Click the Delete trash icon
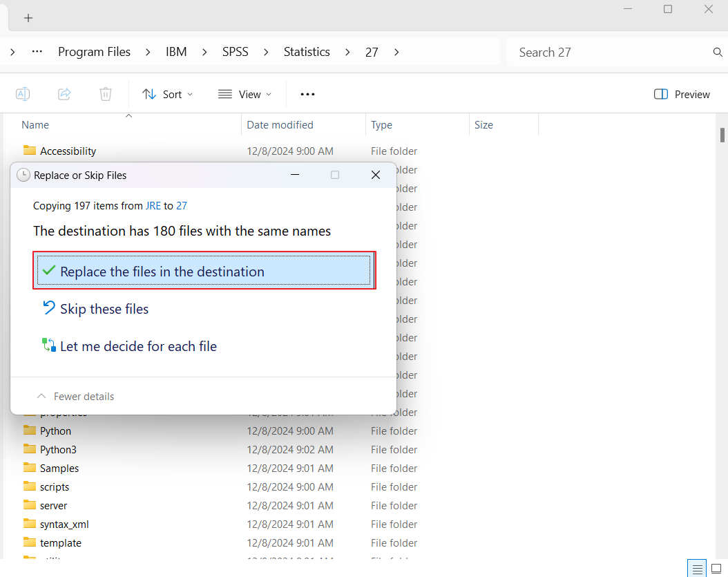Viewport: 728px width, 577px height. [x=105, y=93]
